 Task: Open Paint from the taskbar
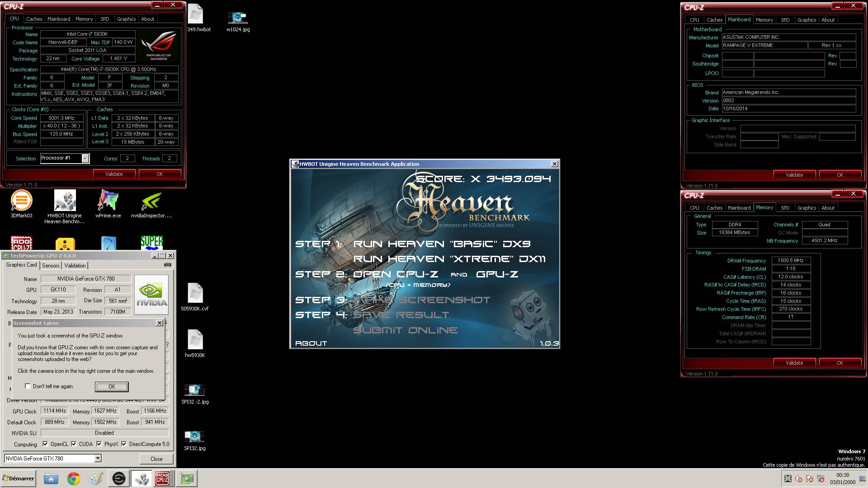click(x=96, y=479)
